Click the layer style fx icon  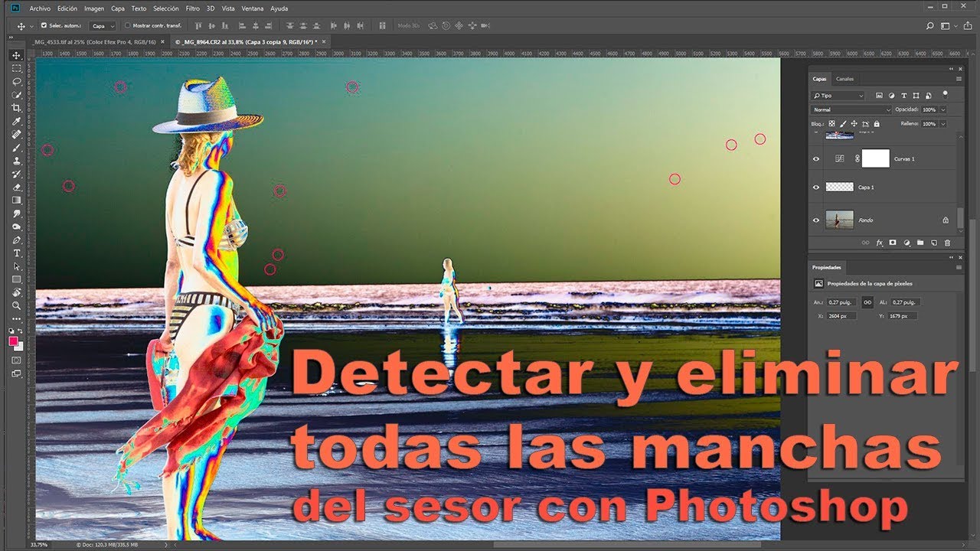pyautogui.click(x=879, y=243)
